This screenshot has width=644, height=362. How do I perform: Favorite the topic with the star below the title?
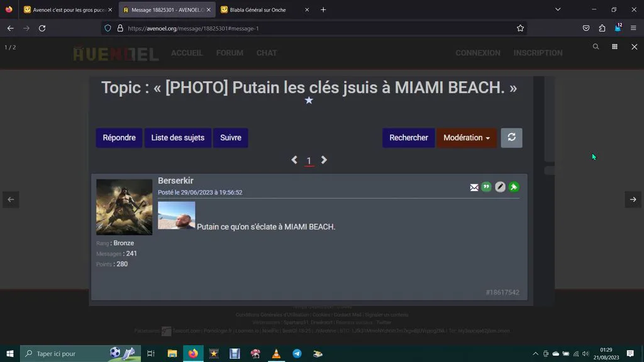click(309, 101)
